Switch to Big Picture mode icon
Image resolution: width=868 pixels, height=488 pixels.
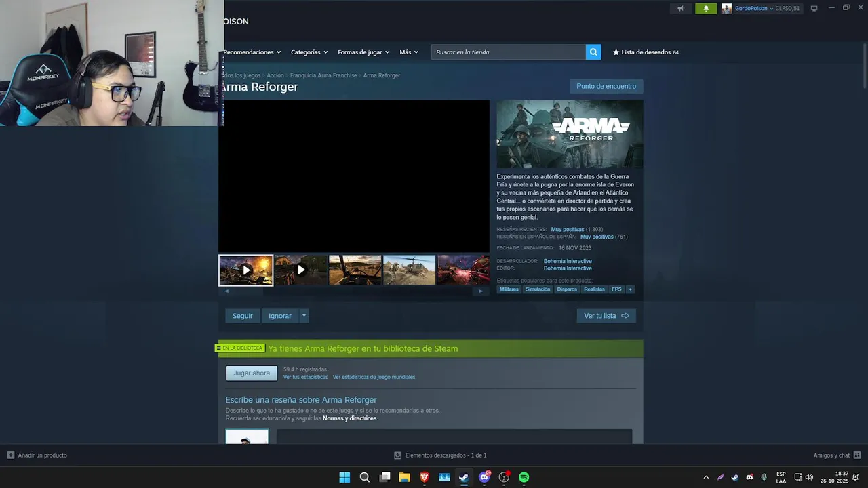point(814,9)
